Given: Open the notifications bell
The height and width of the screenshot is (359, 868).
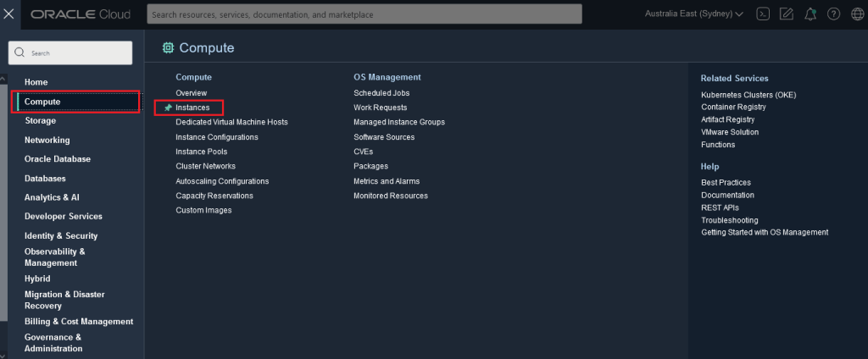Looking at the screenshot, I should (x=810, y=14).
